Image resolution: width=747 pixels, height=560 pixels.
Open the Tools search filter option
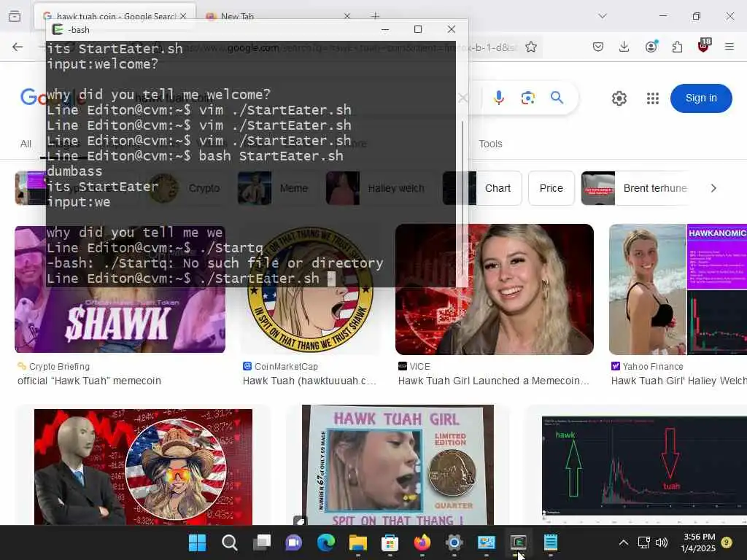(x=490, y=144)
